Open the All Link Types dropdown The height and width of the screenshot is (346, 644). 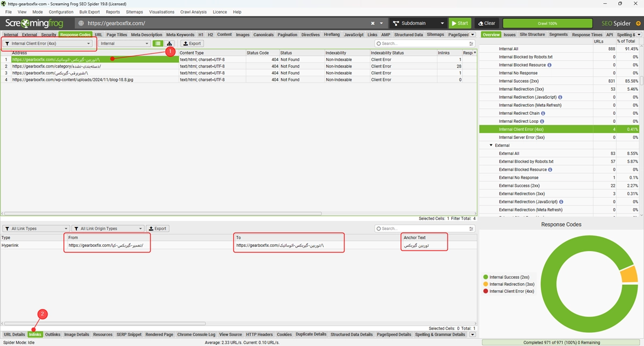click(x=36, y=229)
